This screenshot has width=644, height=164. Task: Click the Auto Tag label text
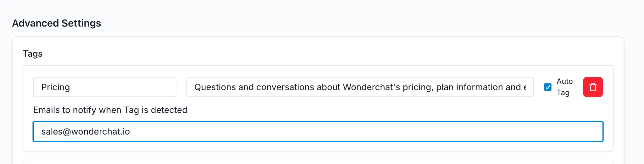point(564,87)
